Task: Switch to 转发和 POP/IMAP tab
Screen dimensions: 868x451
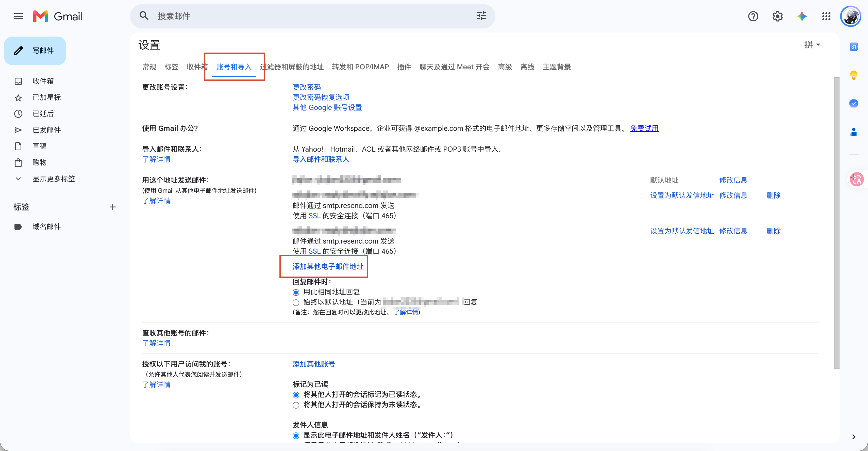Action: point(360,67)
